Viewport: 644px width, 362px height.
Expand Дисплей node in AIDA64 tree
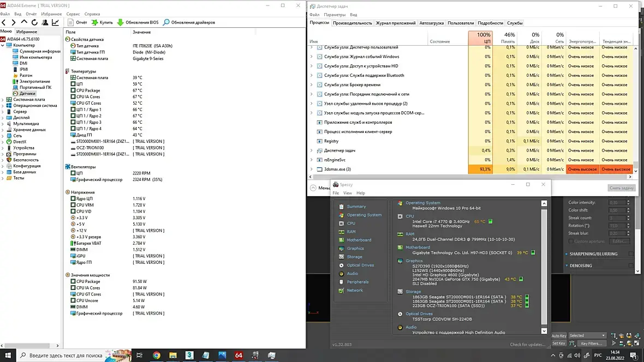tap(3, 117)
